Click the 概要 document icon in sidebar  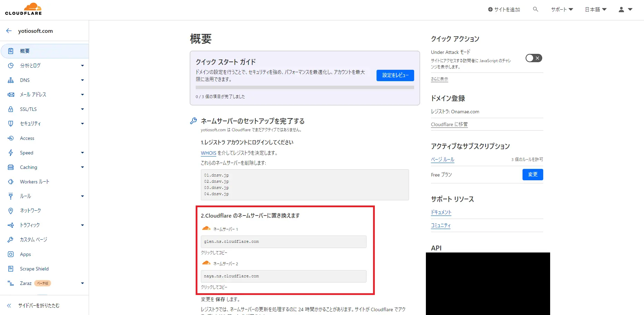coord(11,51)
